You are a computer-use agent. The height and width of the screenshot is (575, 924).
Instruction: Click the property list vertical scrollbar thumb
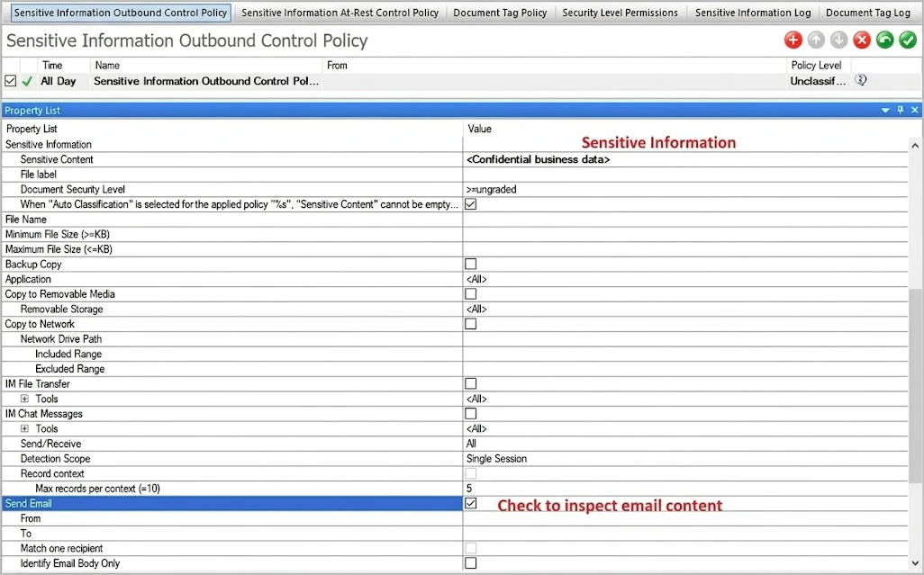(915, 385)
